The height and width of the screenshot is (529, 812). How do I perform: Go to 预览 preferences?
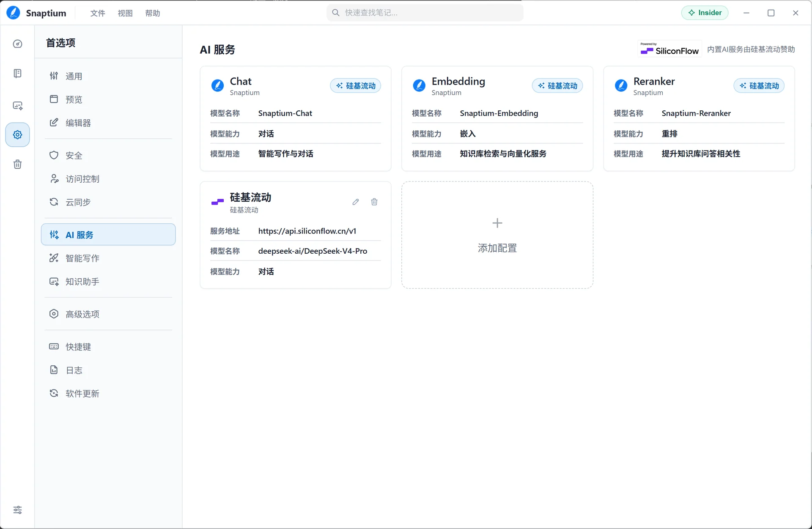click(108, 99)
